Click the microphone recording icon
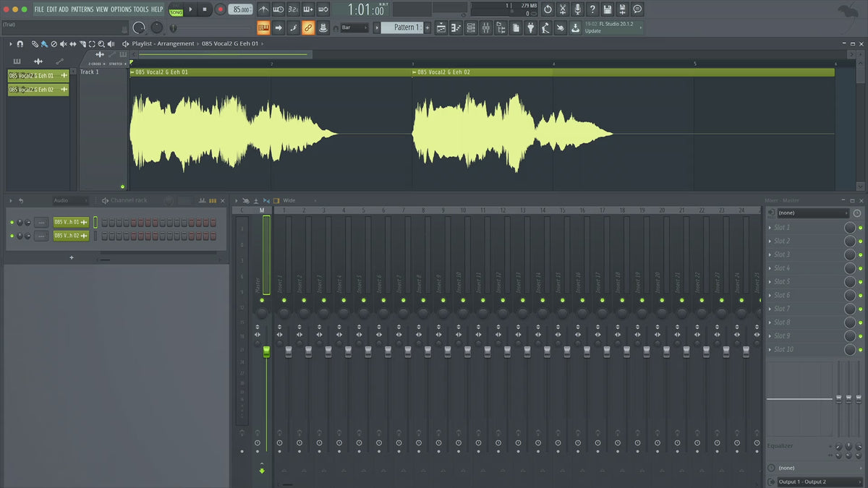868x488 pixels. point(577,9)
